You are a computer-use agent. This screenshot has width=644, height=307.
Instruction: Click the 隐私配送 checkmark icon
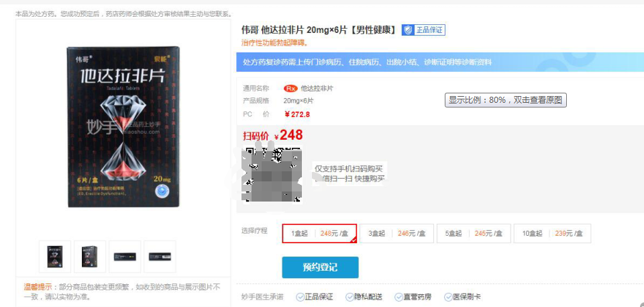[350, 297]
